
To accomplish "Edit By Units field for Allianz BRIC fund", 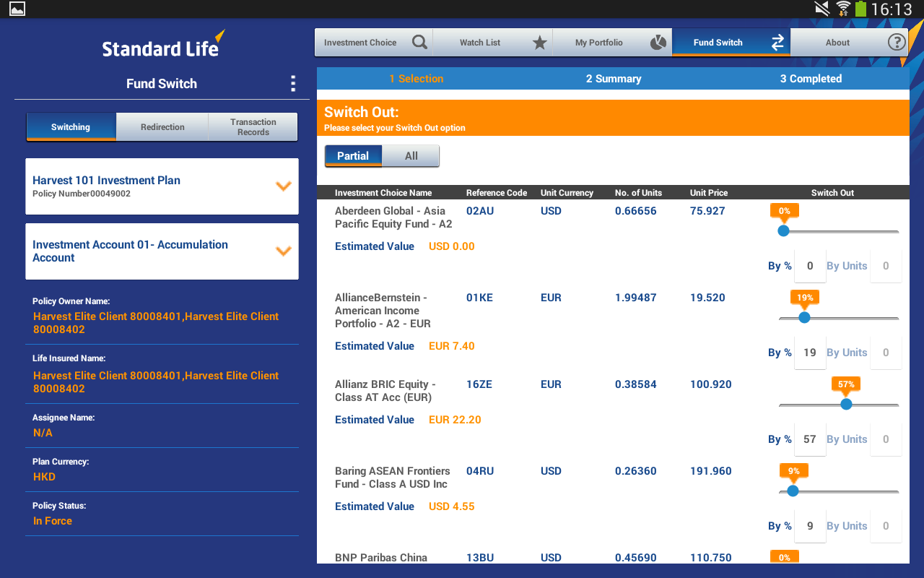I will (x=886, y=439).
